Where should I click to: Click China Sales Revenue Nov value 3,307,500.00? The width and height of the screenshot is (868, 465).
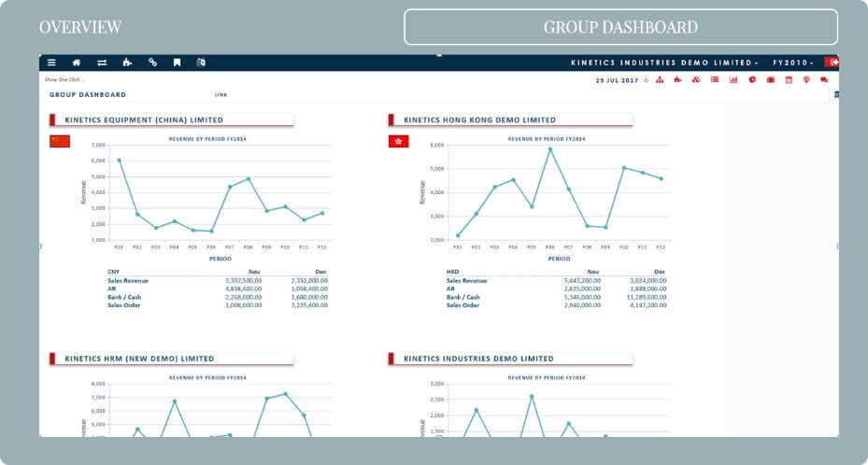tap(244, 281)
